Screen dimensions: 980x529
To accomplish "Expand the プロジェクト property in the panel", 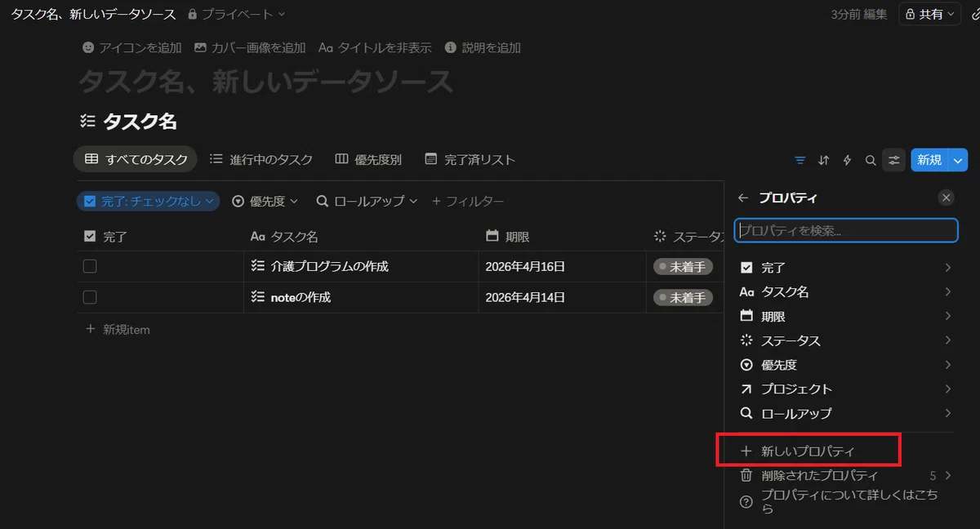I will (845, 389).
